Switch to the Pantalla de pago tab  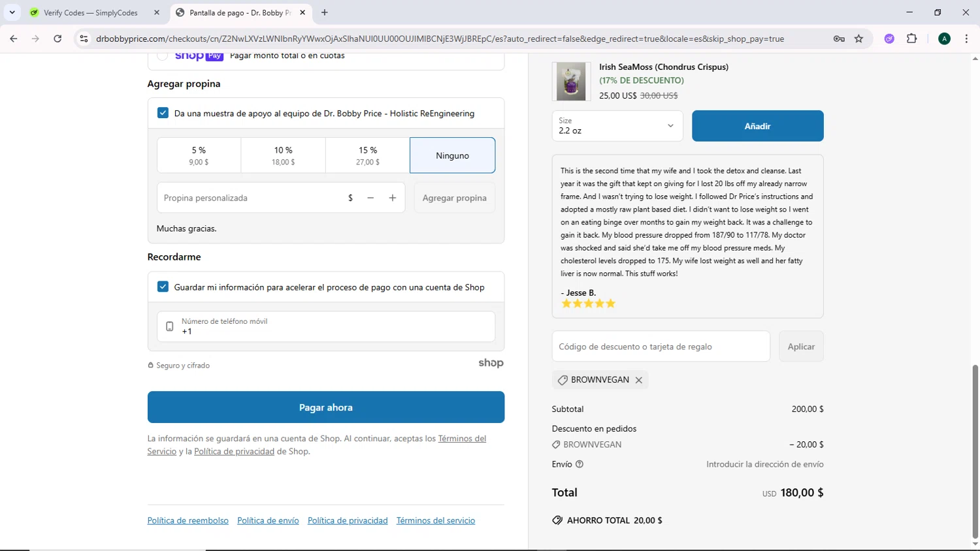click(240, 12)
